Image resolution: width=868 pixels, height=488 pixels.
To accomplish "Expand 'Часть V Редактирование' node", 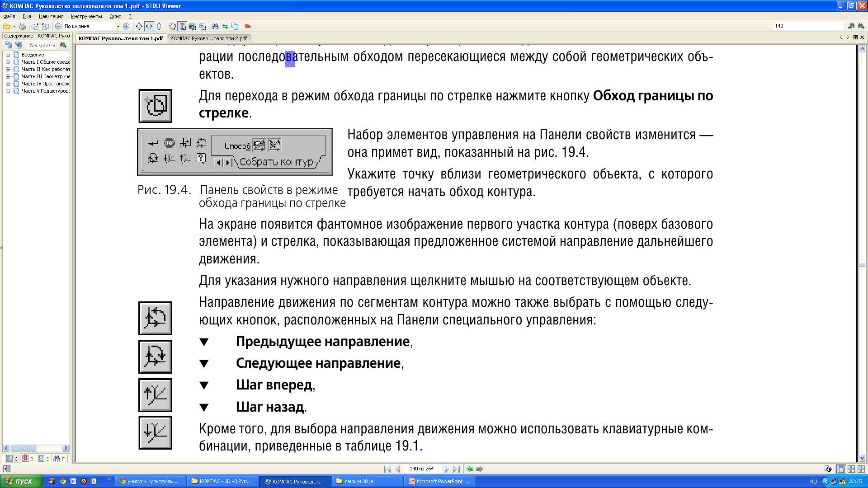I will tap(8, 91).
